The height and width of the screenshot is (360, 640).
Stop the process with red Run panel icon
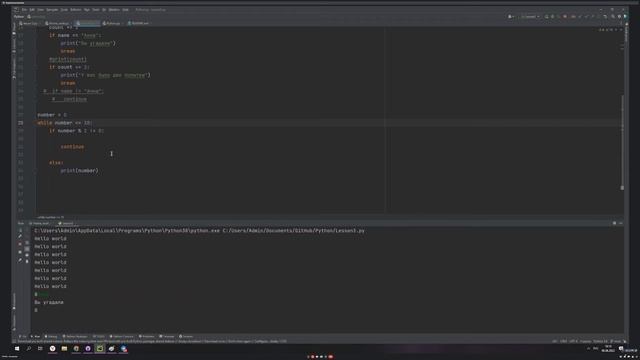pyautogui.click(x=20, y=244)
